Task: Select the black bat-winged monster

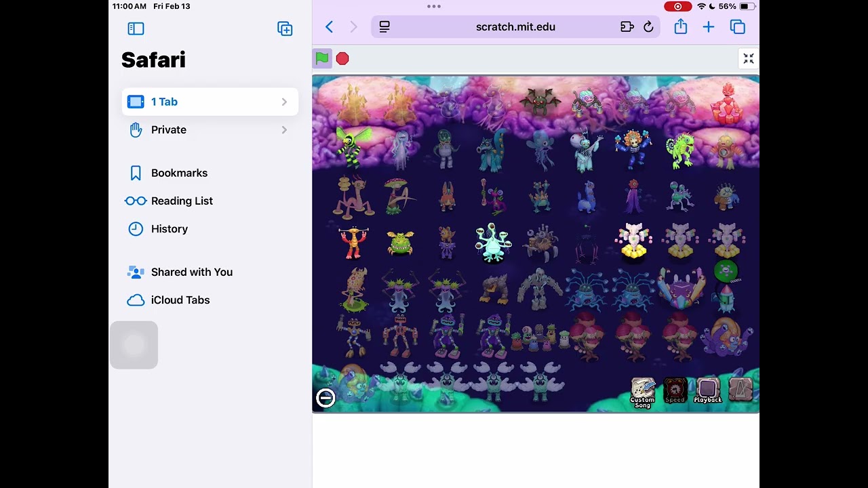Action: point(540,102)
